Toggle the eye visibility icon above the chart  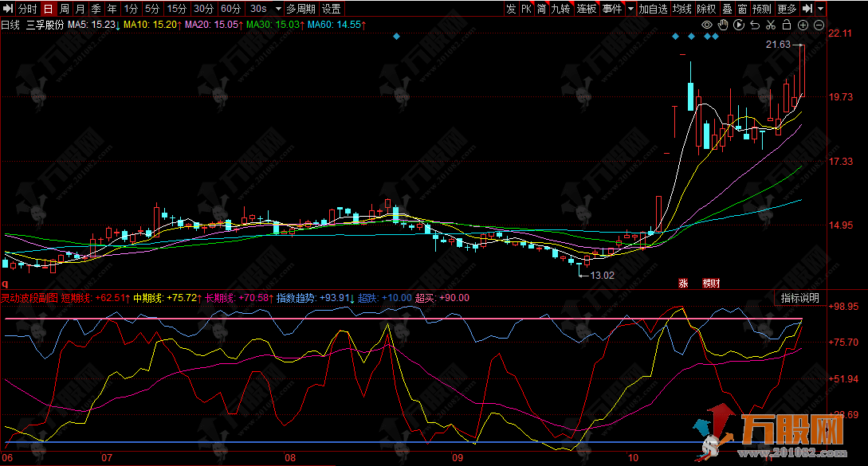click(706, 25)
